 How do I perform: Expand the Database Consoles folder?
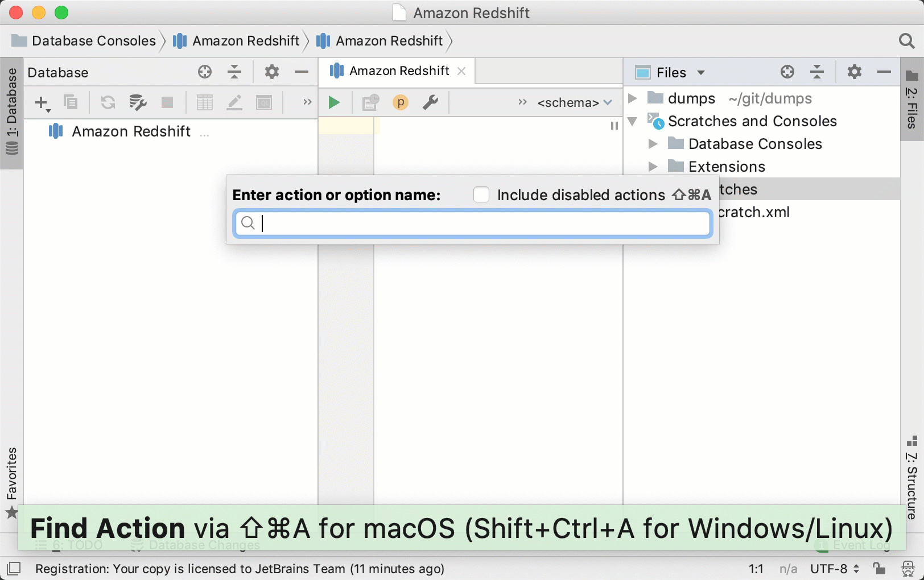653,144
